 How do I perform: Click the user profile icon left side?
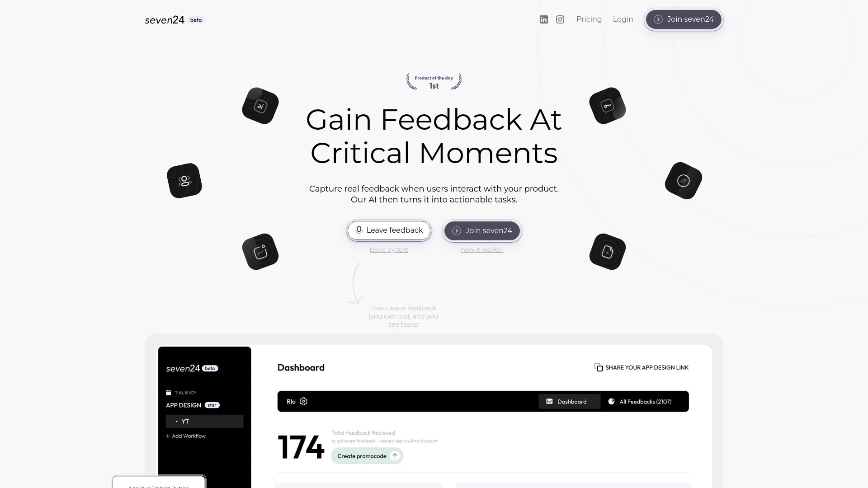coord(184,181)
